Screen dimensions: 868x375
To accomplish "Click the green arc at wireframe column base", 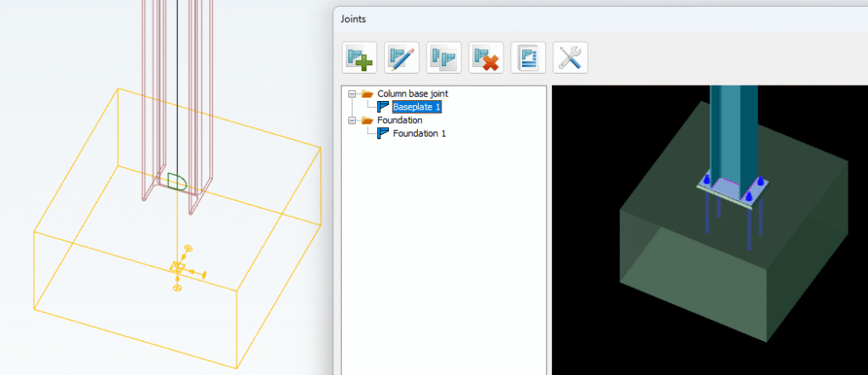I will 177,181.
